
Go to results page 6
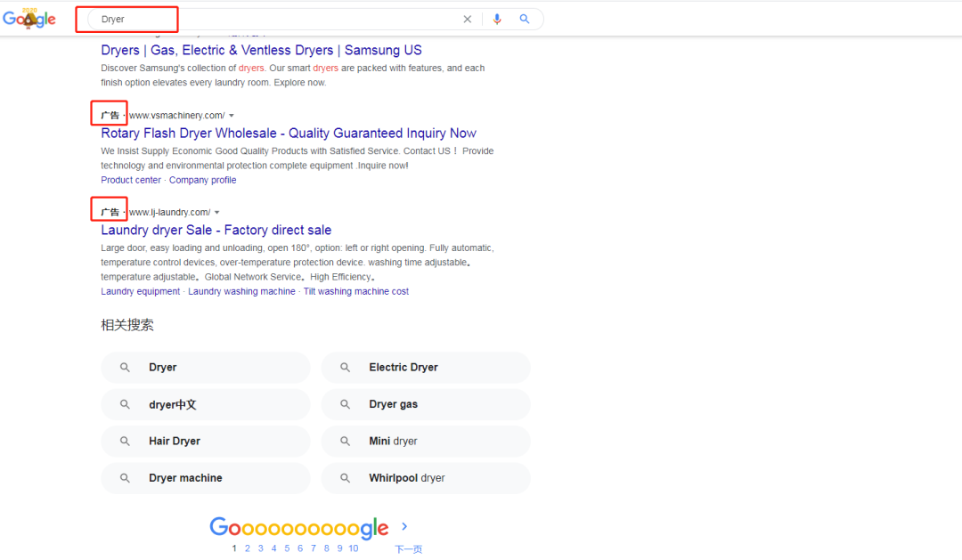[x=300, y=548]
